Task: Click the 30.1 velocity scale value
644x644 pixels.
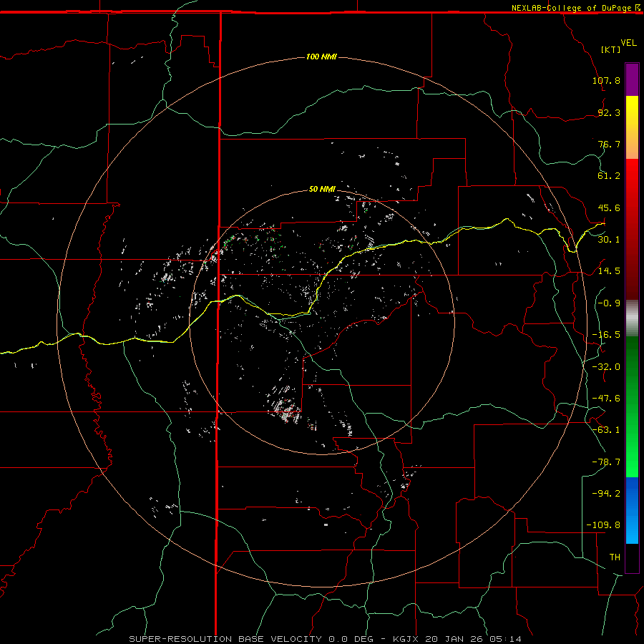Action: click(x=609, y=240)
